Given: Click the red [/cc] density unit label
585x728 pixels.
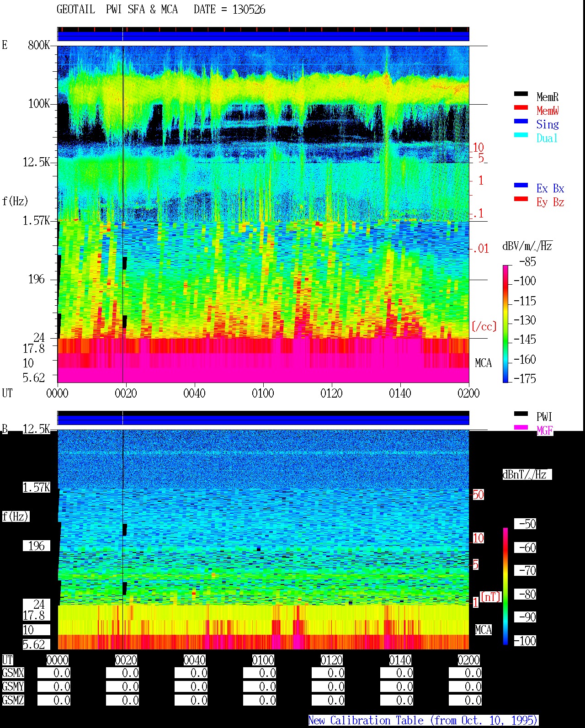Looking at the screenshot, I should [484, 326].
